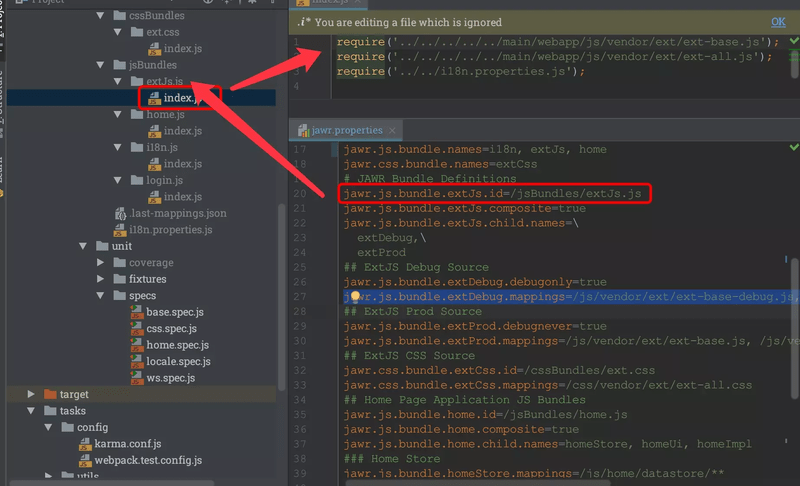
Task: Close the jawr.properties editor tab
Action: pos(391,131)
